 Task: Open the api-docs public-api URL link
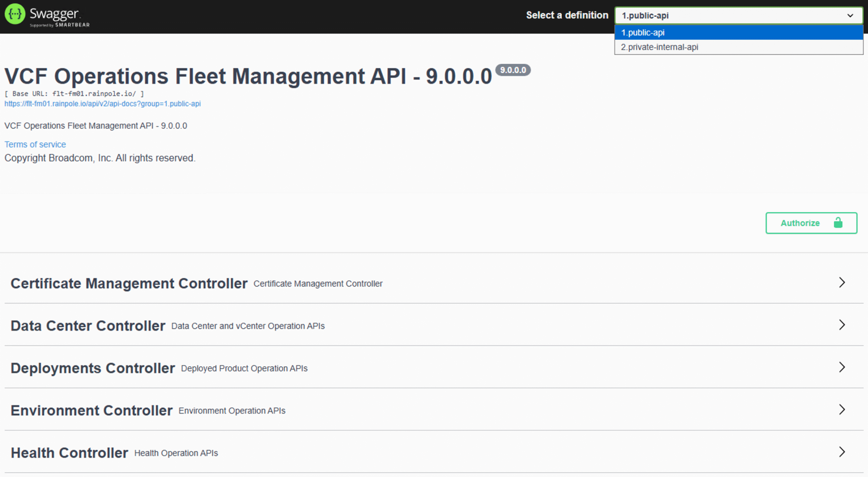pyautogui.click(x=102, y=104)
